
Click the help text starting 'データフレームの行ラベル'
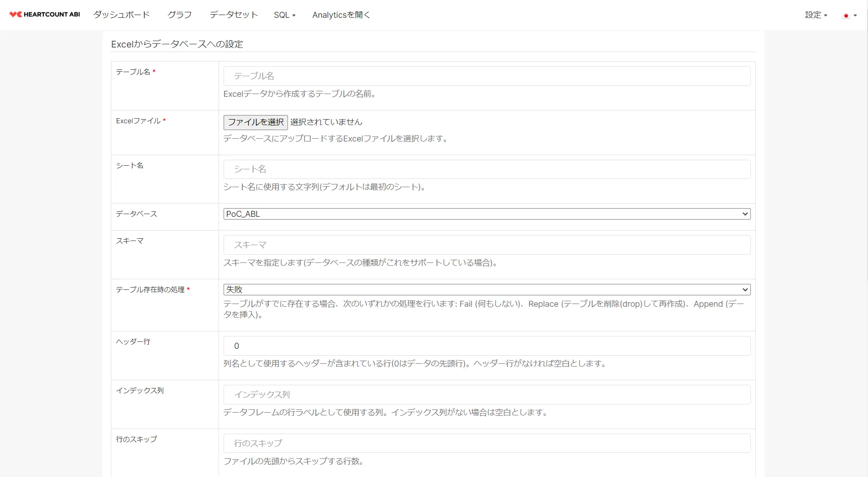click(x=385, y=413)
